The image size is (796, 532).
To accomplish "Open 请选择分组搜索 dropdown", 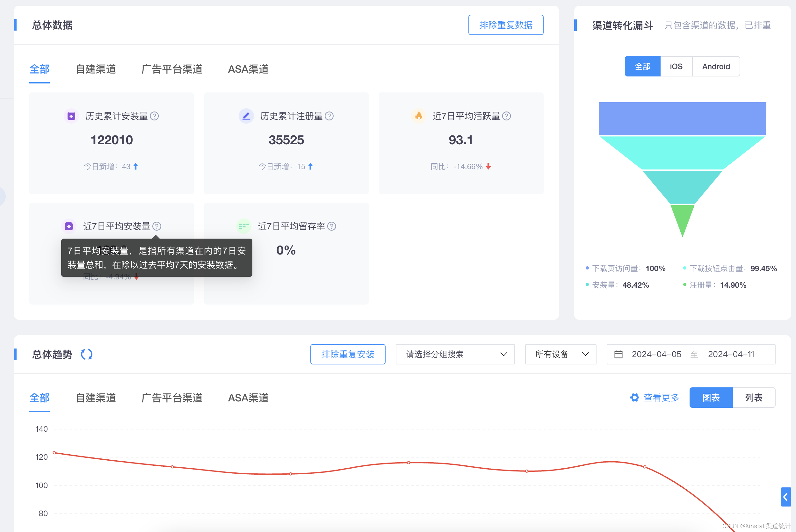I will pyautogui.click(x=455, y=354).
